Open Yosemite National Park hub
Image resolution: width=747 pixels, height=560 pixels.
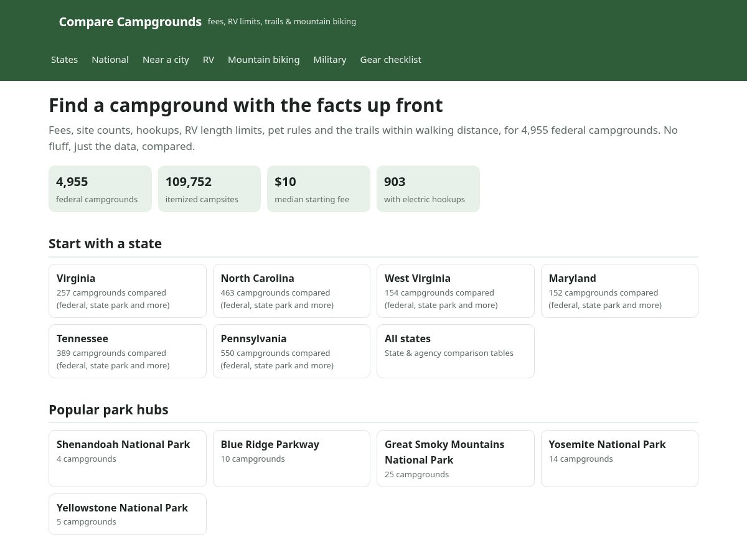point(619,458)
